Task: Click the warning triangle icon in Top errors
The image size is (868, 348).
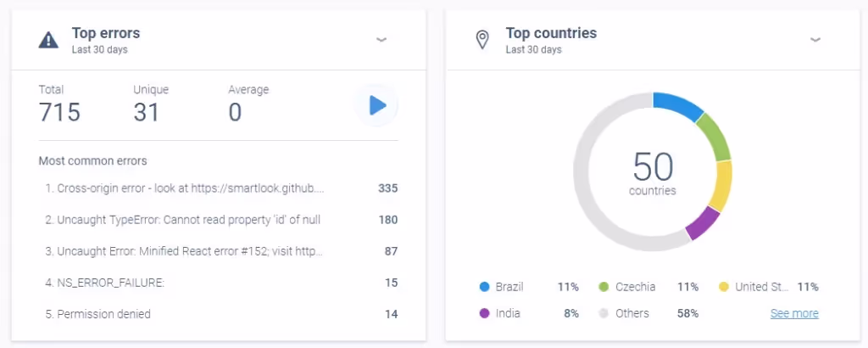Action: pos(48,40)
